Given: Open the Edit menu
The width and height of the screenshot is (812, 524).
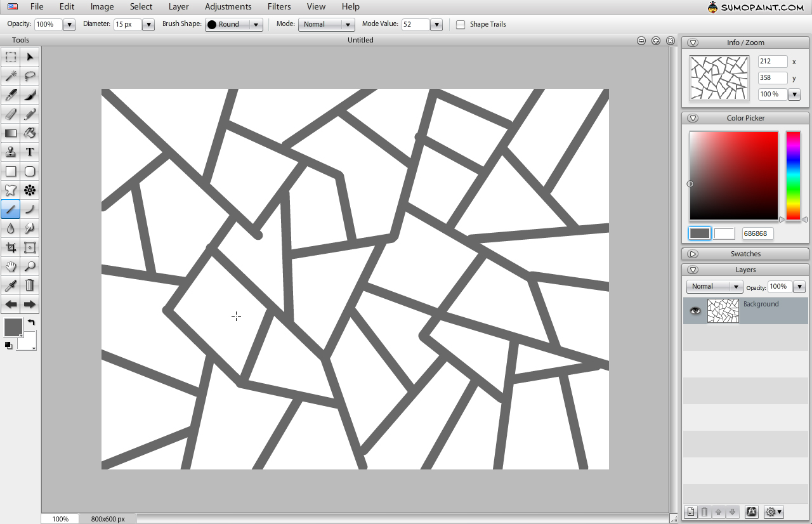Looking at the screenshot, I should tap(67, 6).
